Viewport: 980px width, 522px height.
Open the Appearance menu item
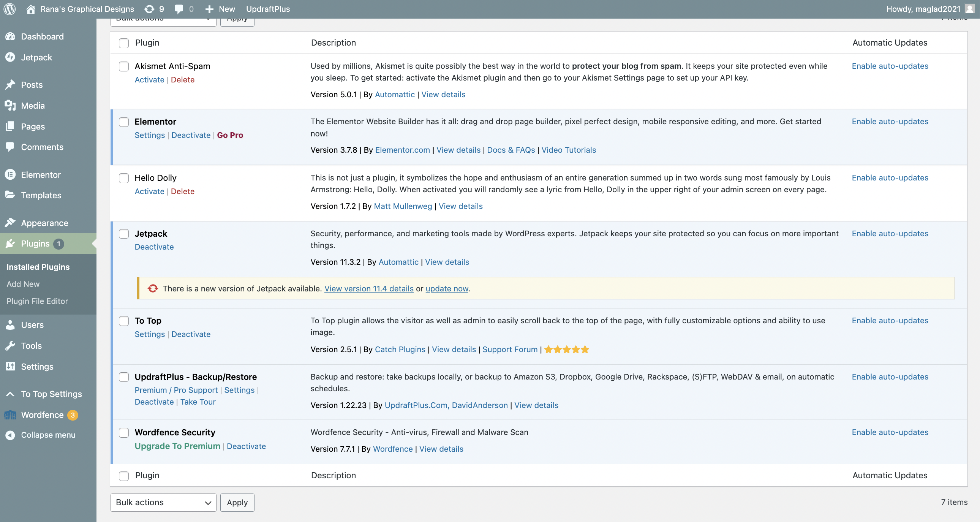click(x=44, y=223)
